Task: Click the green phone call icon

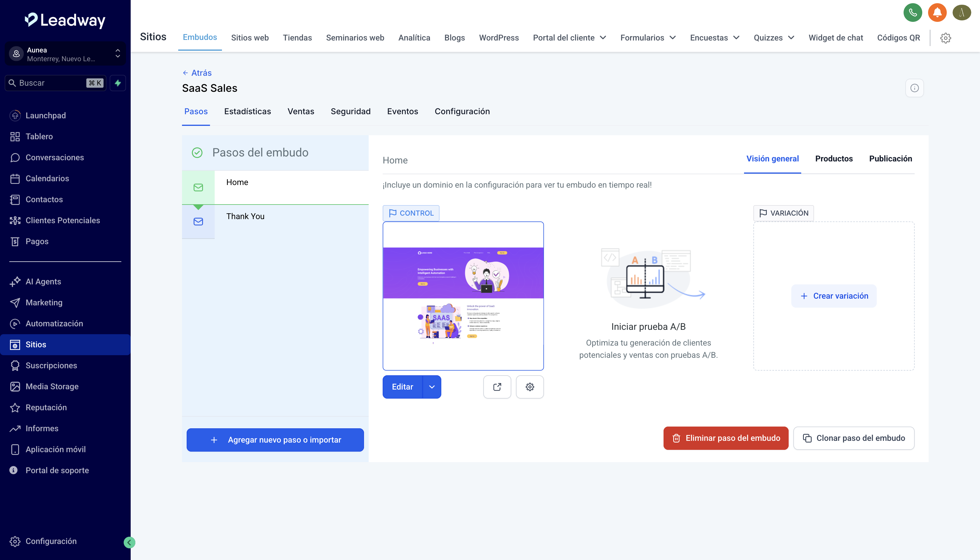Action: [x=913, y=13]
